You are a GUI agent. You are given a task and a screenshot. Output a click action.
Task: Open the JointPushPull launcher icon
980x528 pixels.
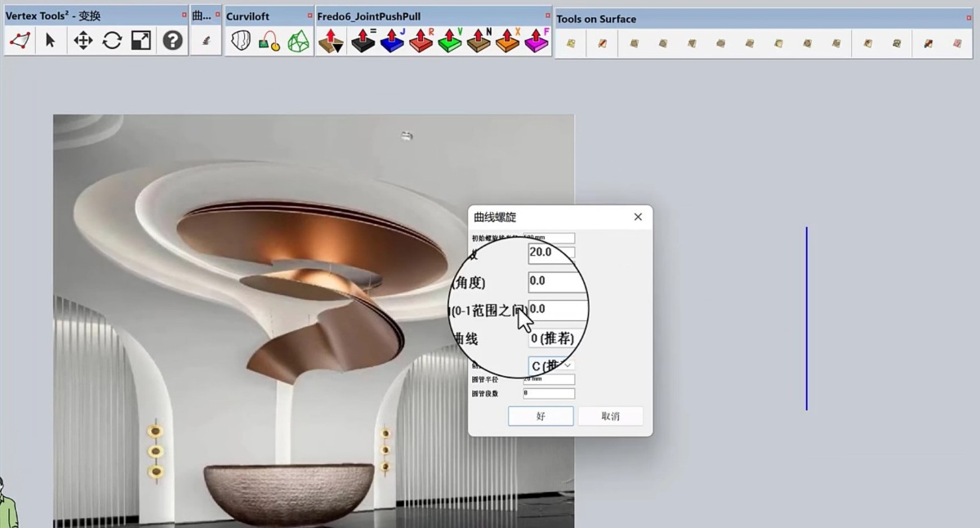(332, 40)
